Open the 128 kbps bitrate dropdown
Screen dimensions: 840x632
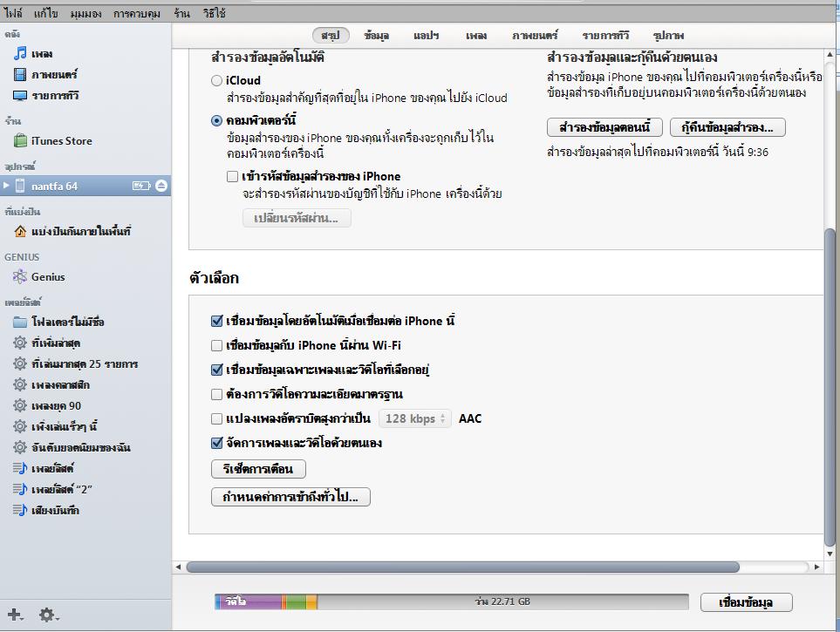click(x=415, y=418)
